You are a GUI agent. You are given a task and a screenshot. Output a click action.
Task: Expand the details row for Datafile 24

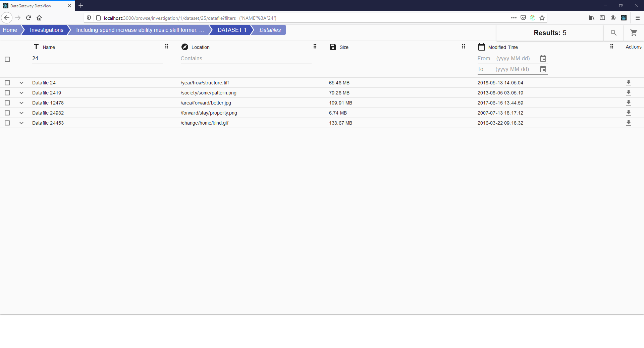click(x=21, y=83)
